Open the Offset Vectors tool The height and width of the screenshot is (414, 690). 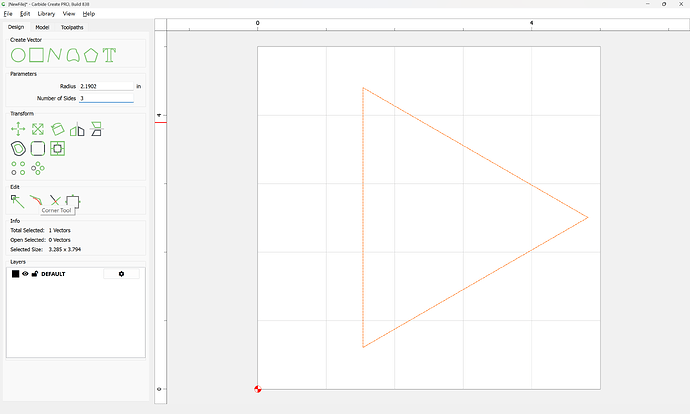[18, 148]
